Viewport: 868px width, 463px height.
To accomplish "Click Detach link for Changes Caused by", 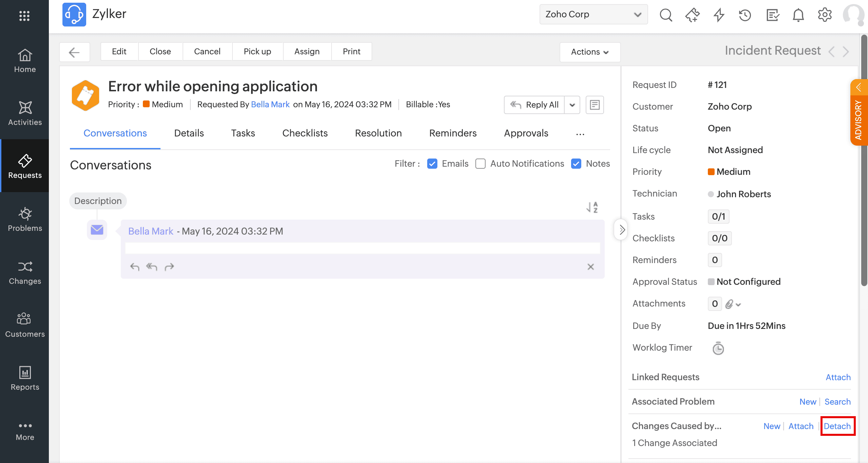I will pyautogui.click(x=837, y=426).
